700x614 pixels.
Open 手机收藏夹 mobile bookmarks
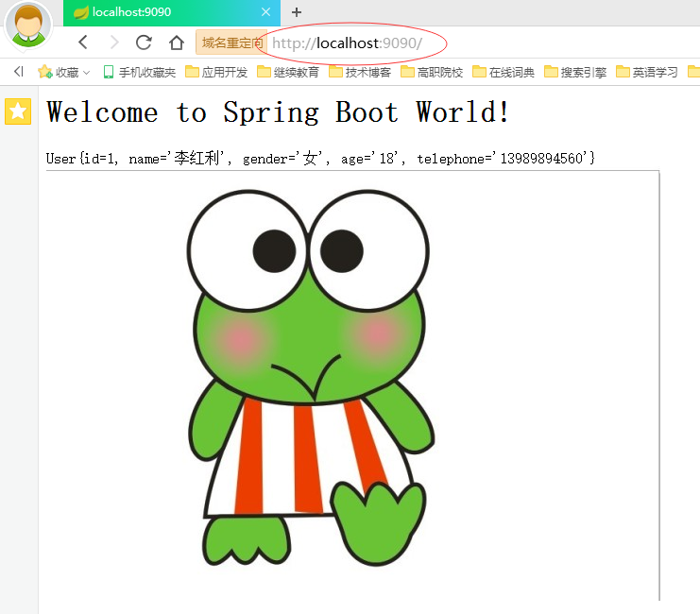click(139, 72)
